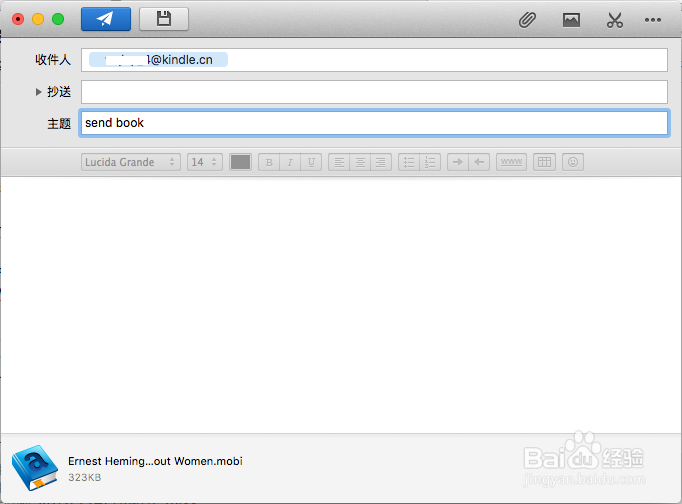Viewport: 682px width, 504px height.
Task: Open the font size 14 dropdown
Action: click(x=205, y=162)
